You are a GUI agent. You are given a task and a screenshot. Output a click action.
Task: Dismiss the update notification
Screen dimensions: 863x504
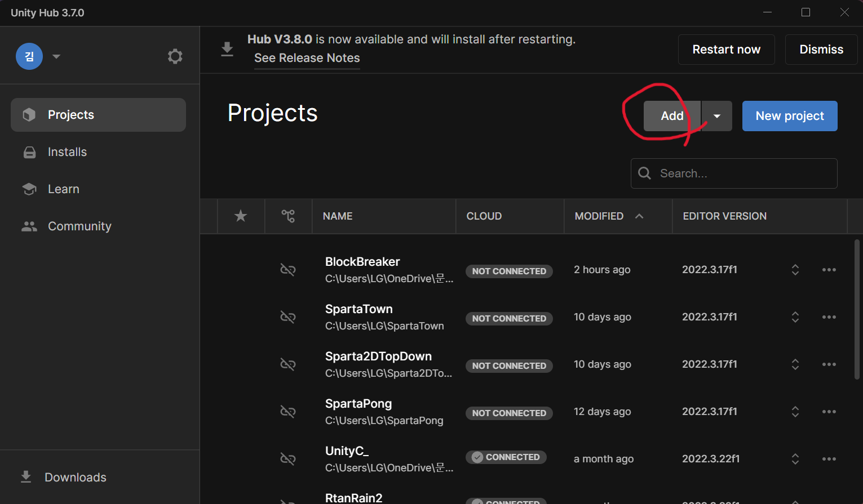pos(821,50)
